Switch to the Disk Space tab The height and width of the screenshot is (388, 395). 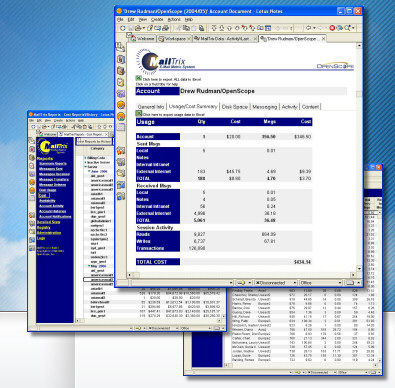(x=235, y=107)
